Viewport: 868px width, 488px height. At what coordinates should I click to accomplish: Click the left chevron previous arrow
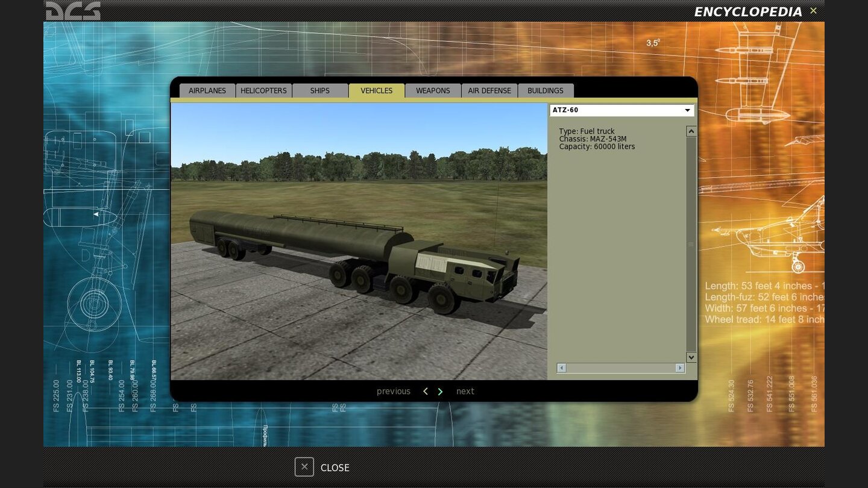(x=425, y=392)
